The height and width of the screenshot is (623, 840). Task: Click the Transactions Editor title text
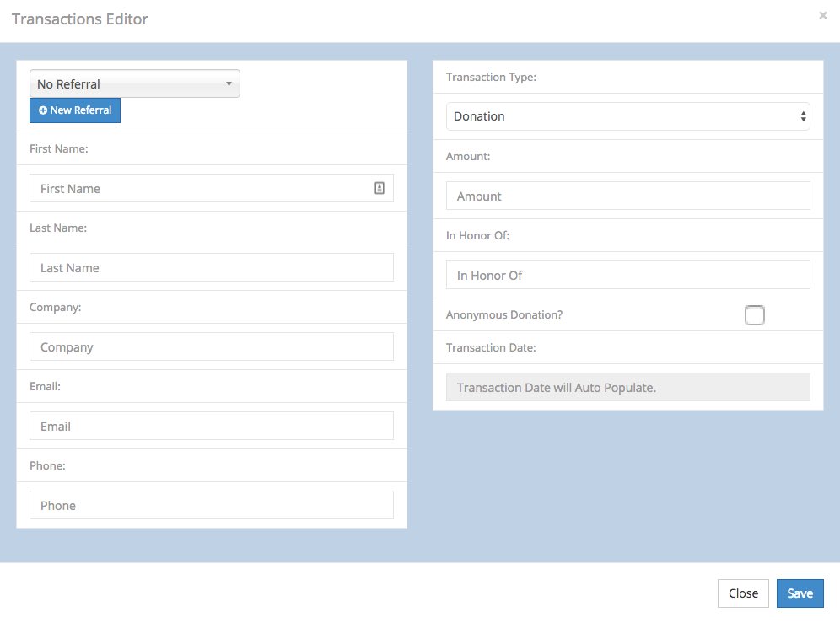[80, 19]
